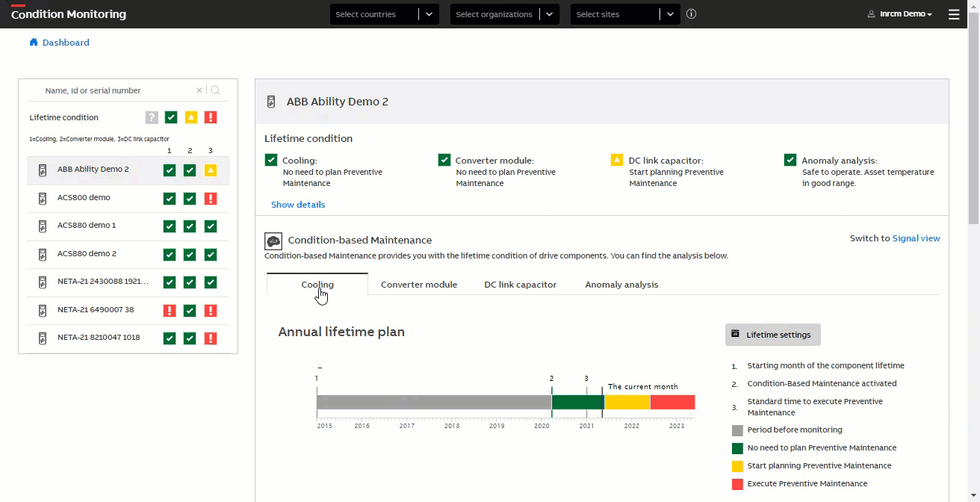980x502 pixels.
Task: Click the yellow segment of lifetime plan bar
Action: [x=627, y=402]
